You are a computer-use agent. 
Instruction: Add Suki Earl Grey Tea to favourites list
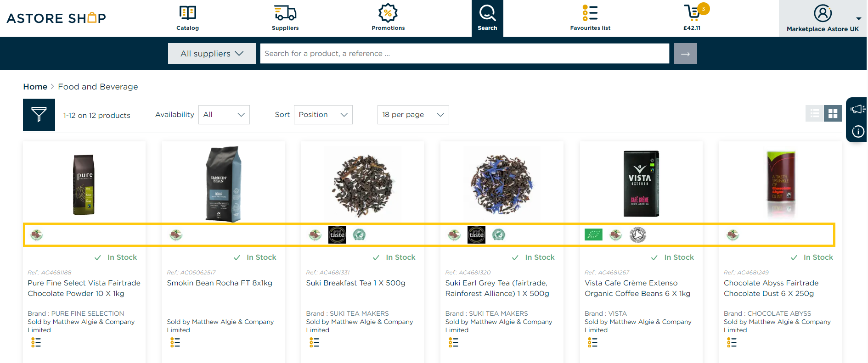tap(453, 342)
